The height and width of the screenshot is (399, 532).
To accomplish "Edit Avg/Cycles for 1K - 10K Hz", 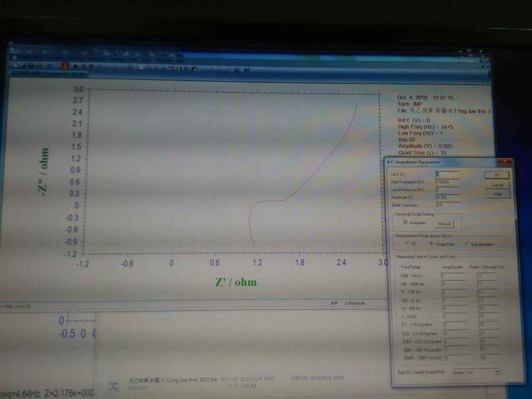I will [x=454, y=292].
